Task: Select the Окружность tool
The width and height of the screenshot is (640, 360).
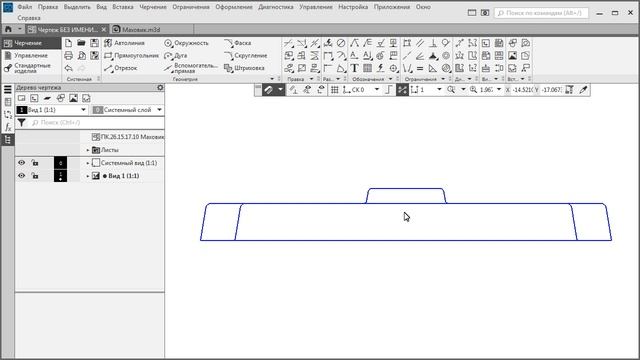Action: tap(186, 43)
